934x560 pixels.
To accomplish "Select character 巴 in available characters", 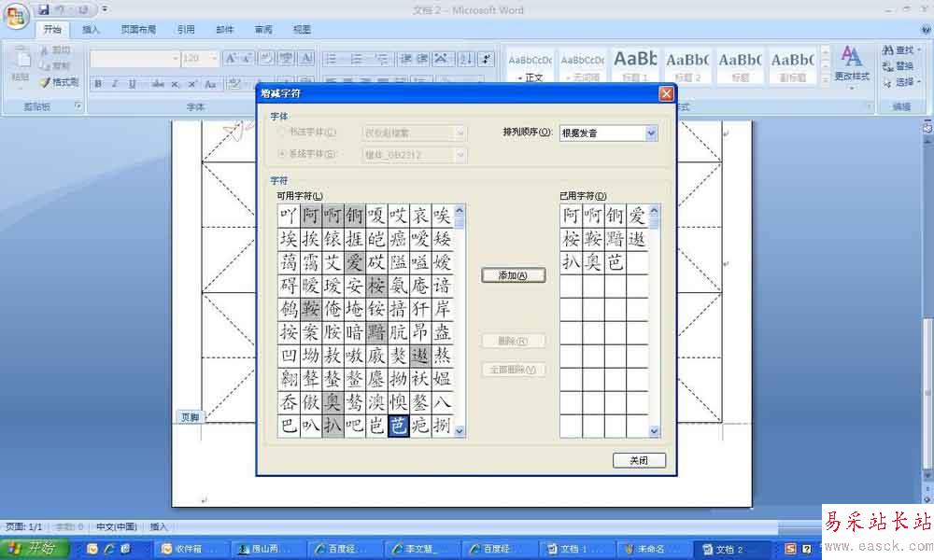I will coord(289,426).
